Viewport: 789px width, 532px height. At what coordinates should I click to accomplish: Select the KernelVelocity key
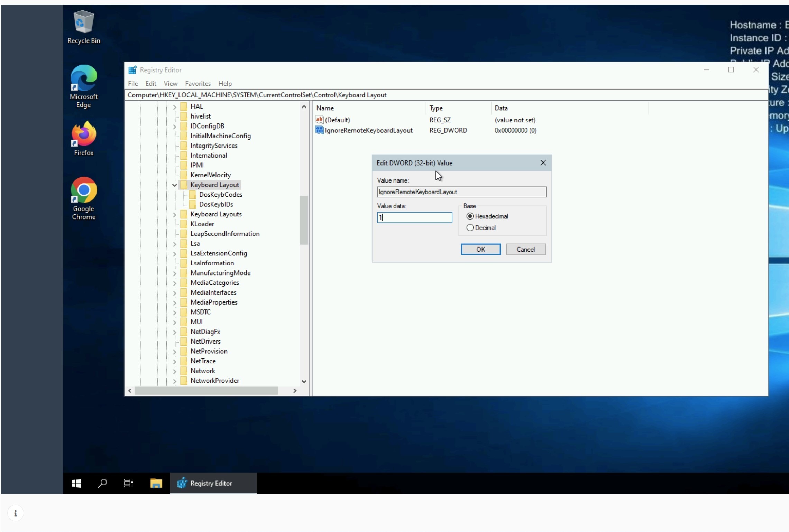tap(210, 175)
